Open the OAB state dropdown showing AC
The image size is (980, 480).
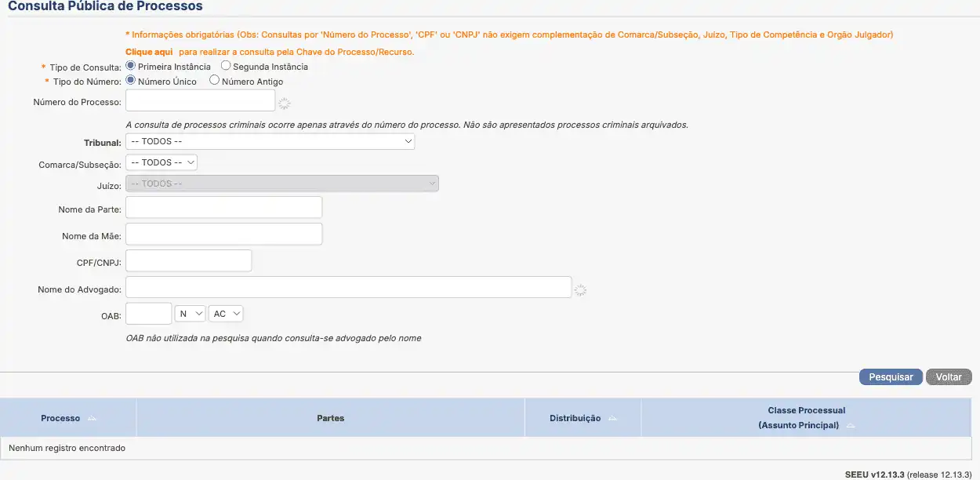227,314
